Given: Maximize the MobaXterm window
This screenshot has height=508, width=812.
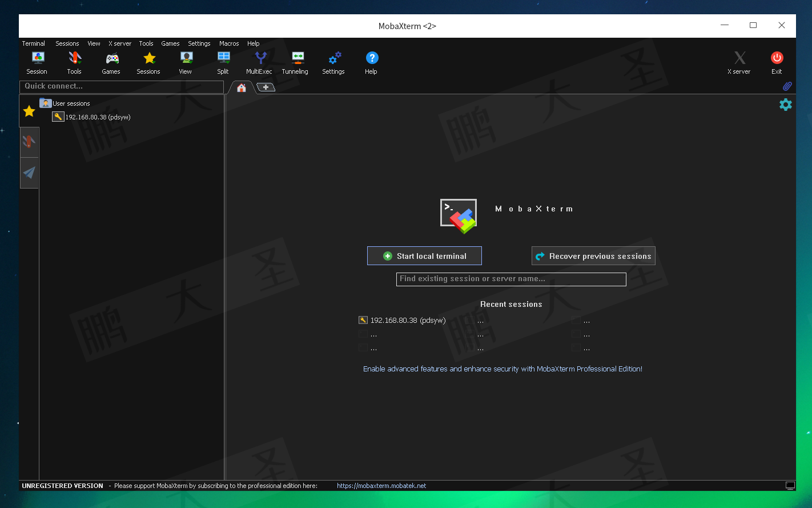Looking at the screenshot, I should click(x=753, y=26).
